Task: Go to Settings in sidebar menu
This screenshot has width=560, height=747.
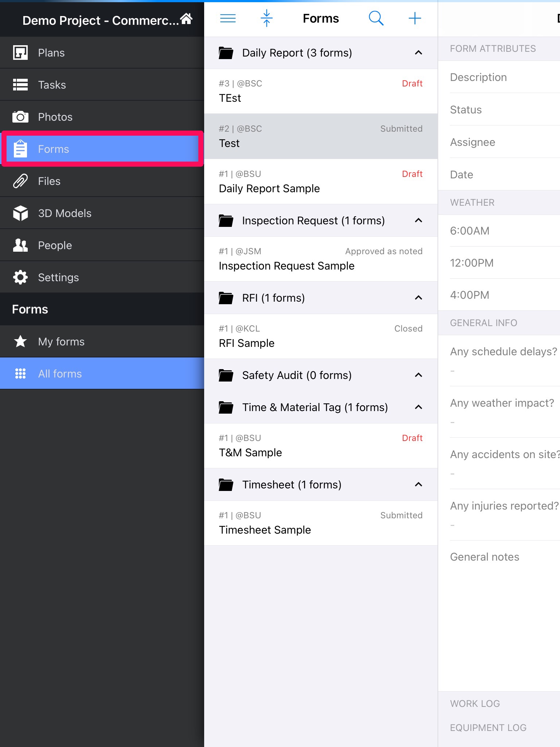Action: click(x=102, y=277)
